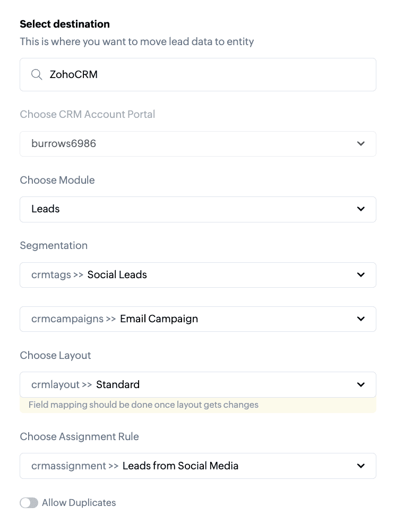Click the Choose Assignment Rule label

click(x=79, y=436)
